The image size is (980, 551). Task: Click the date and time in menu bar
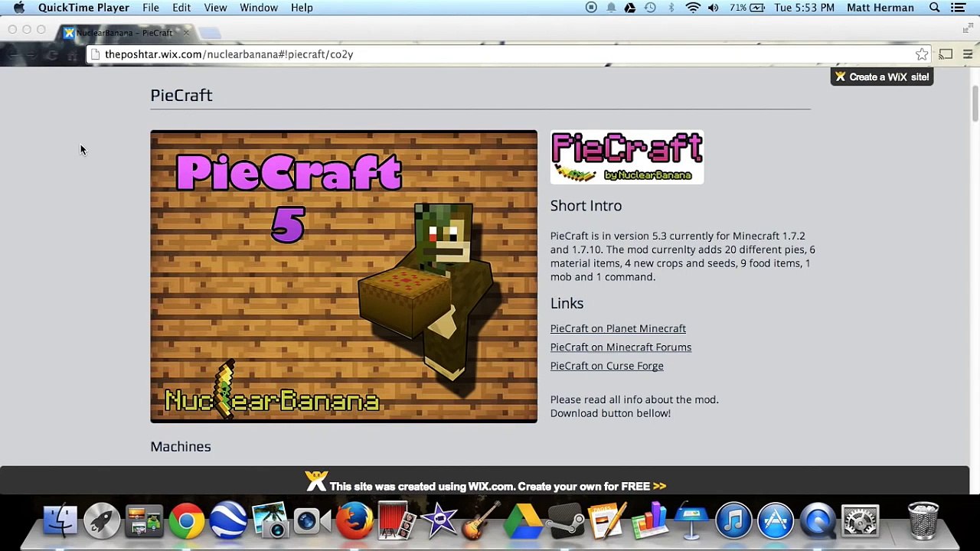[x=805, y=8]
